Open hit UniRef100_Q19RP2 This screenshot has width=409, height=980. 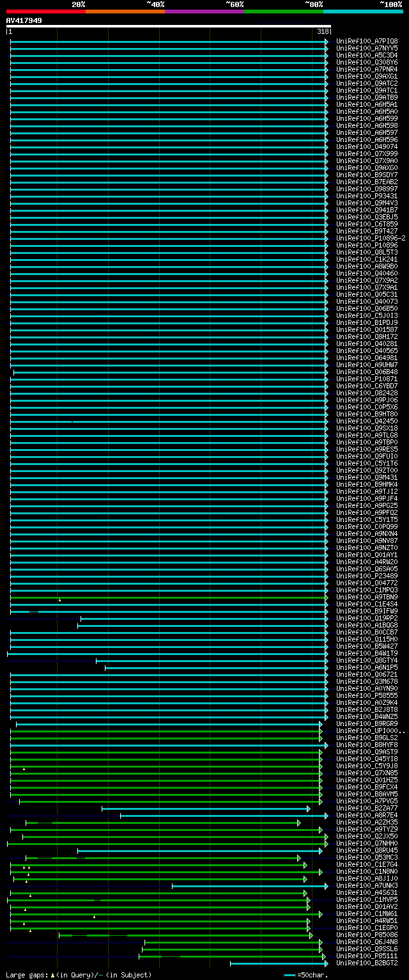[367, 618]
